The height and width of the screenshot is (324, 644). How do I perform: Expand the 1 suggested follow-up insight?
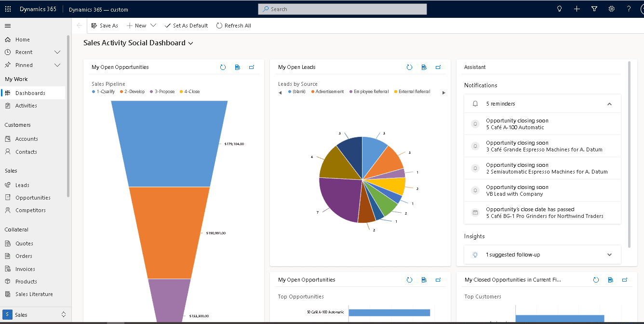pyautogui.click(x=609, y=255)
